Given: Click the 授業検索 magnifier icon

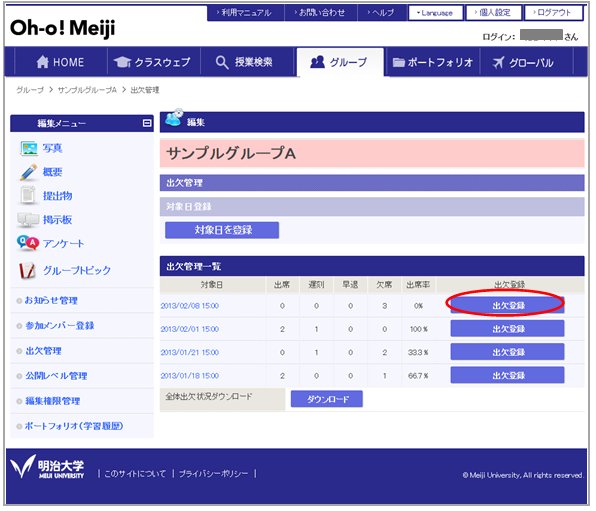Looking at the screenshot, I should (x=222, y=62).
